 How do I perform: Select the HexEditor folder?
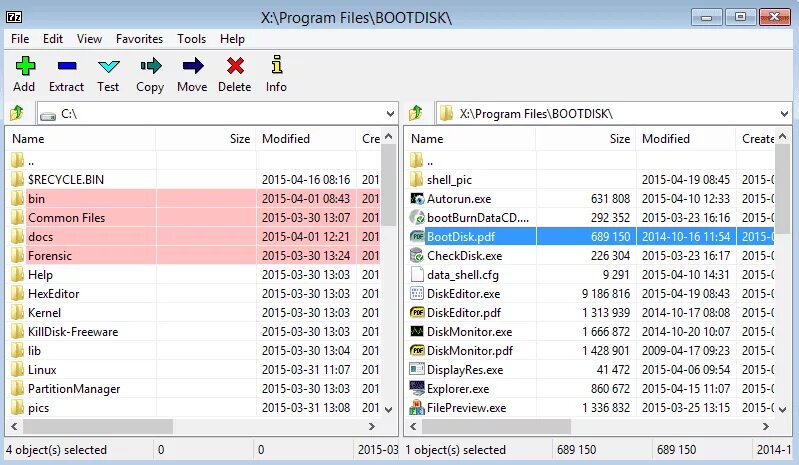pos(54,294)
